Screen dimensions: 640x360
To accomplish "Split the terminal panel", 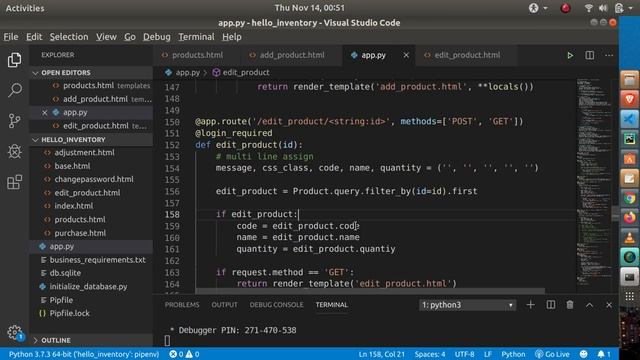I will 551,304.
